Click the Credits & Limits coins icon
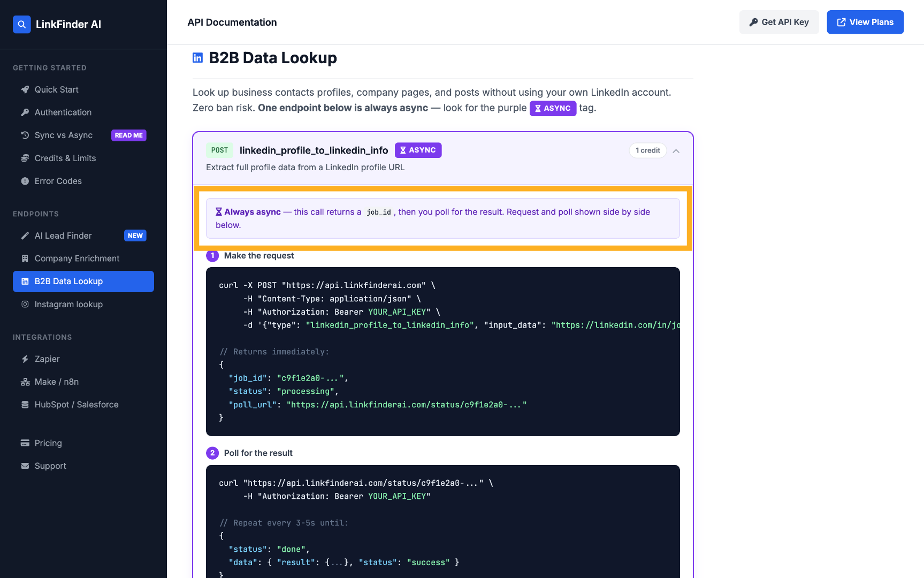Screen dimensions: 924x578 pyautogui.click(x=25, y=158)
